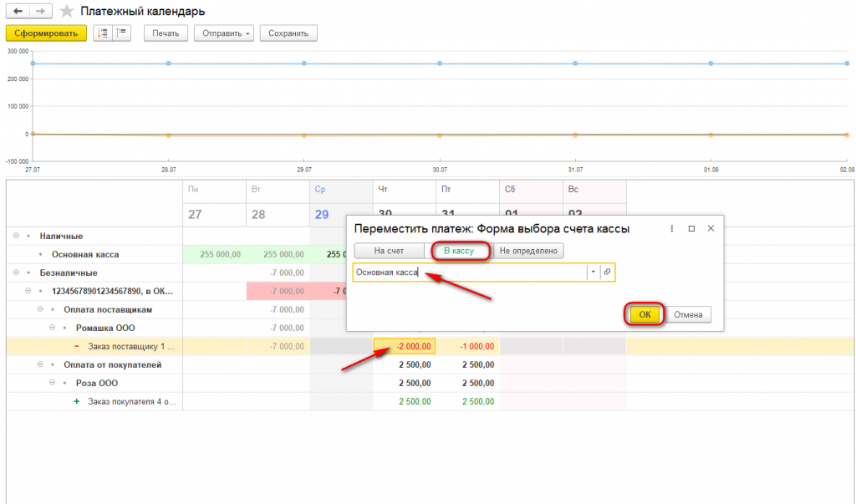Confirm with the OK button
Viewport: 856px width, 504px height.
645,314
